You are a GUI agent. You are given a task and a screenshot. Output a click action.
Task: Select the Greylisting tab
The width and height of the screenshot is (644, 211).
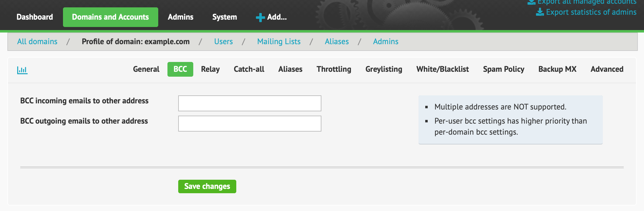point(384,69)
